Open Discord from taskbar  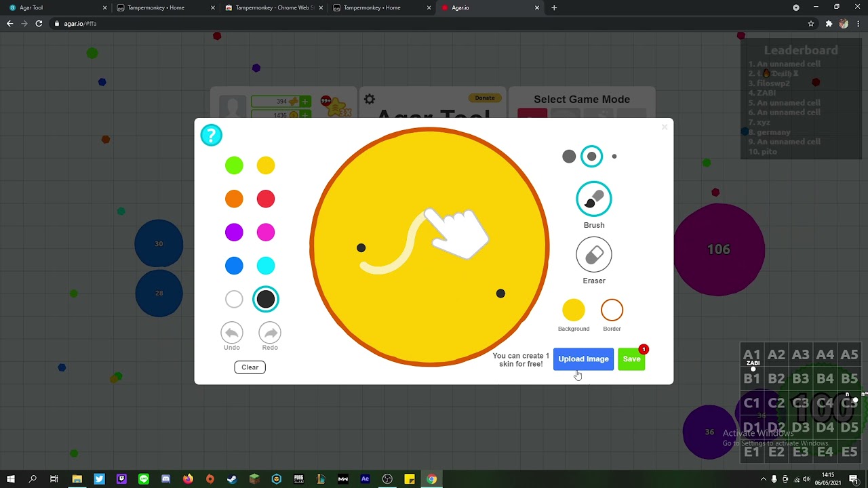pyautogui.click(x=166, y=479)
